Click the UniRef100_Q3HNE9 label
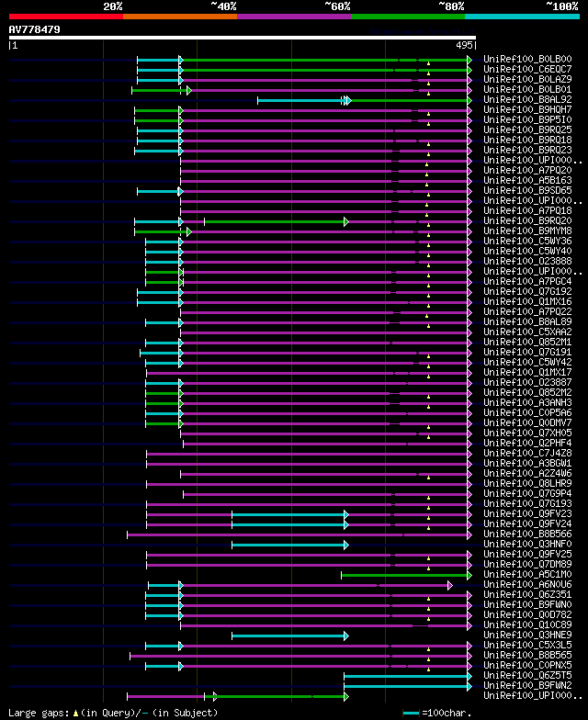Viewport: 588px width, 720px height. pyautogui.click(x=527, y=636)
